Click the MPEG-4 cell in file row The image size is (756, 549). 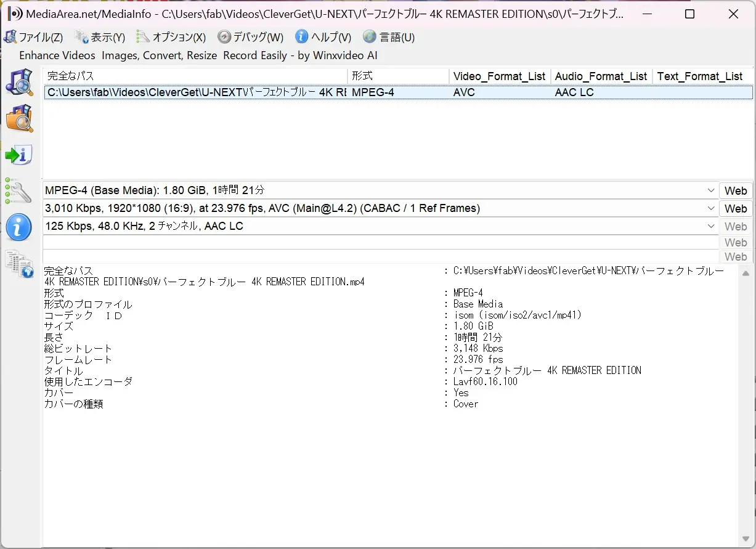point(373,92)
